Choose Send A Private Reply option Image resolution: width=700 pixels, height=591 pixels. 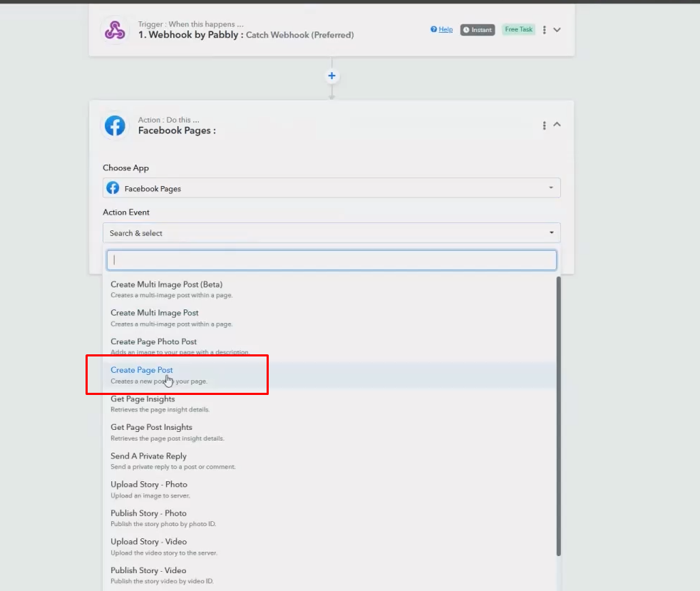[329, 461]
